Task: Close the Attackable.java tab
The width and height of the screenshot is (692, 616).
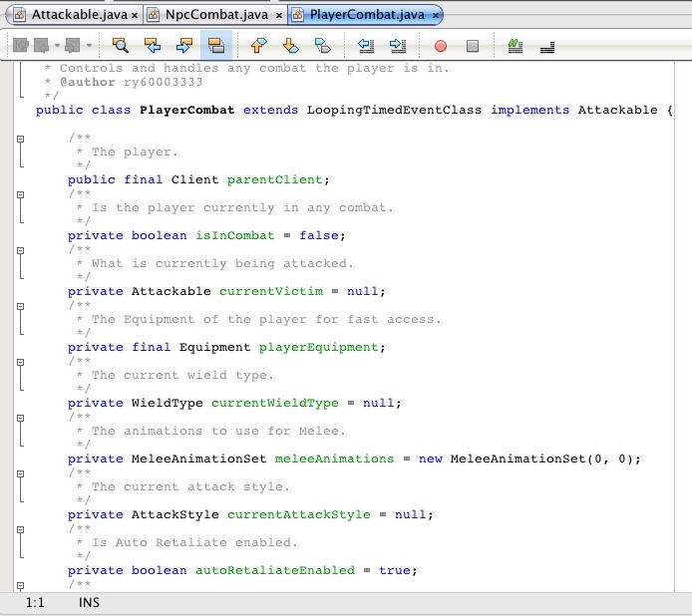Action: [135, 15]
